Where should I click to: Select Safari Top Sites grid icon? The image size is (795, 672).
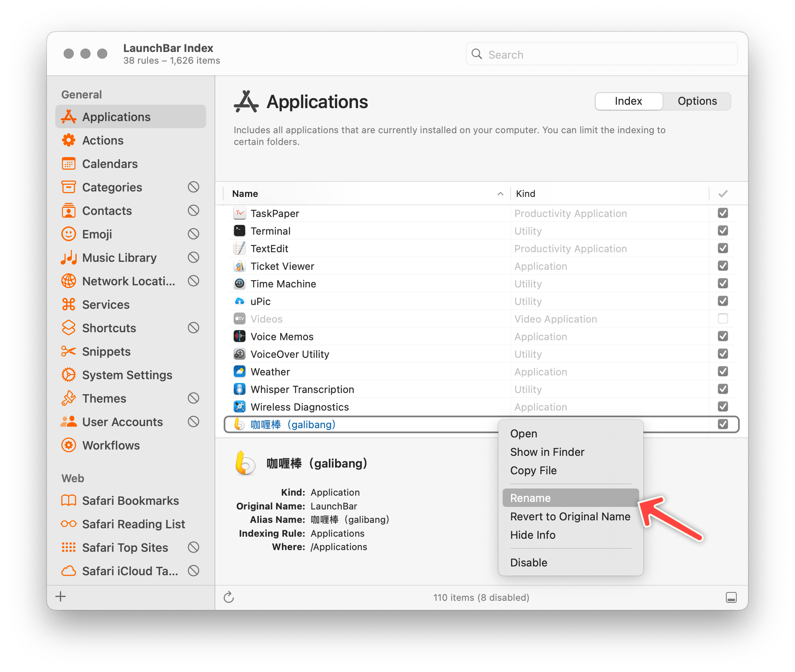pos(69,548)
